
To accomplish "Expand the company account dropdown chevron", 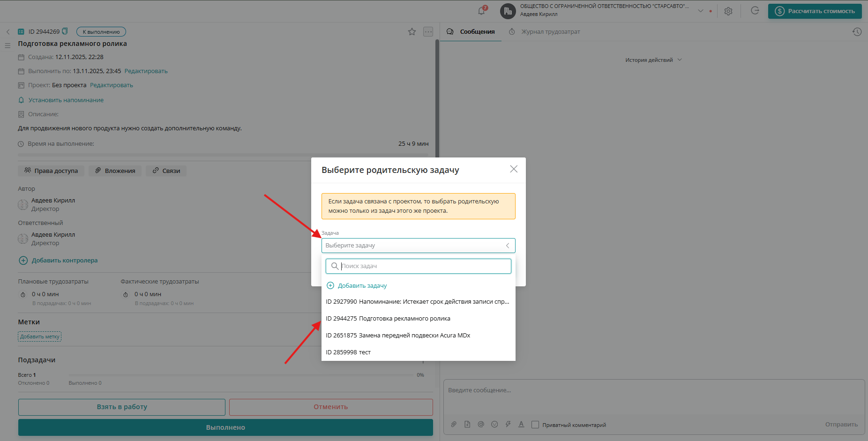I will click(x=701, y=11).
